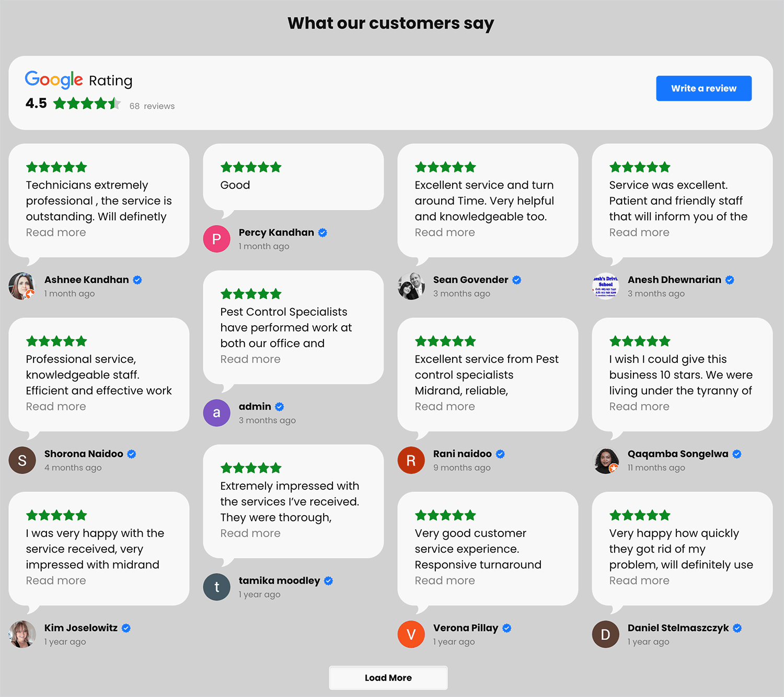784x697 pixels.
Task: Click Kim Joselowitz's profile photo
Action: tap(22, 634)
